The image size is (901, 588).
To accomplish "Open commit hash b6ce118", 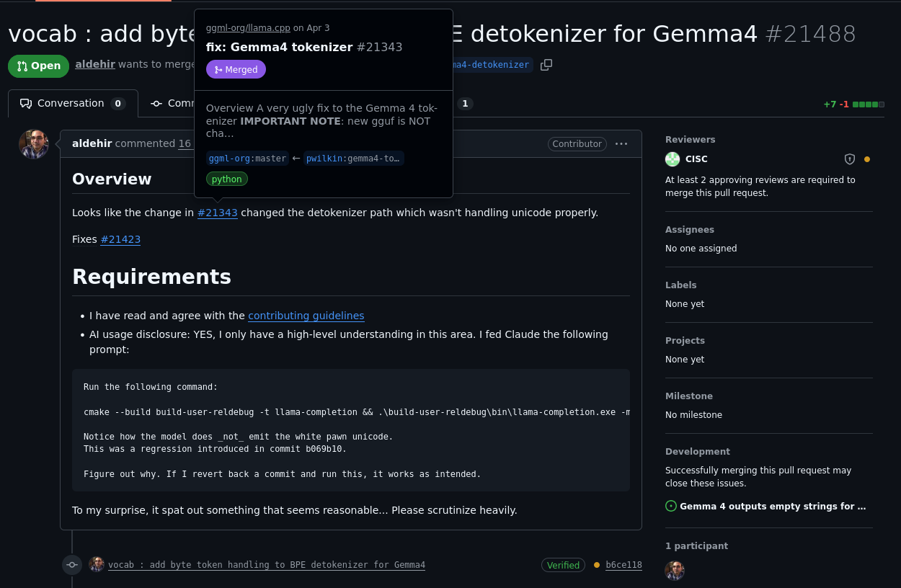I will [x=623, y=565].
